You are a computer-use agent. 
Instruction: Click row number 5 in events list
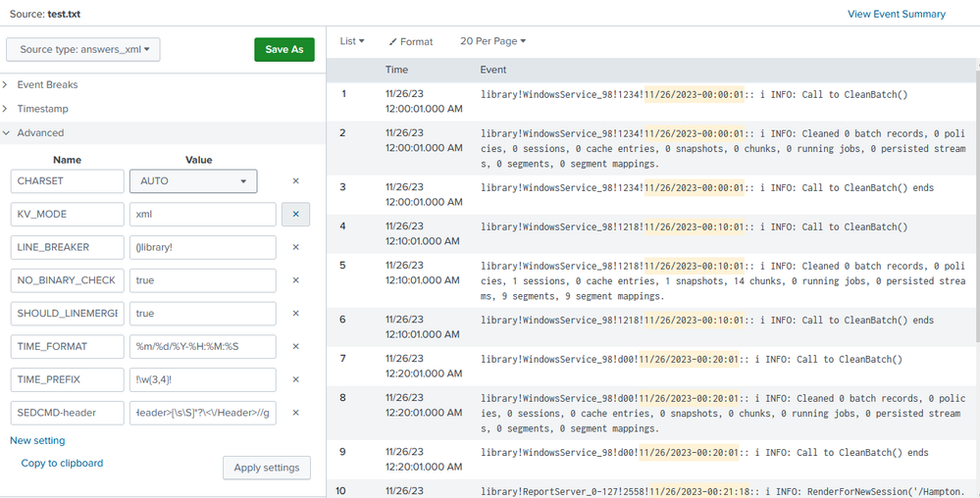point(342,266)
